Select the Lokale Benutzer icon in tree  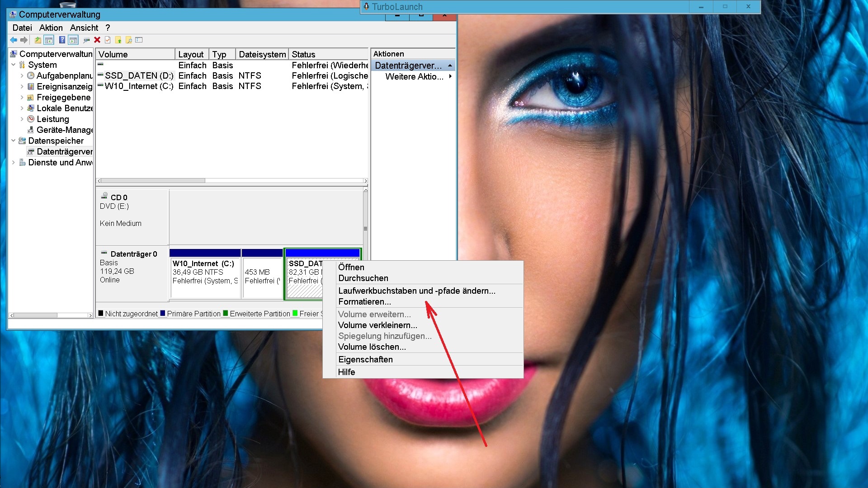31,108
